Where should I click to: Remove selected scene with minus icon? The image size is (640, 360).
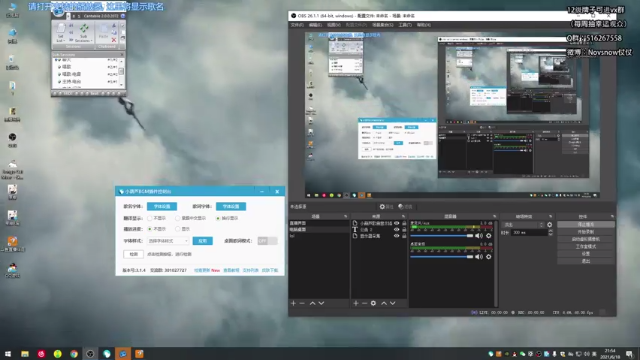(302, 303)
